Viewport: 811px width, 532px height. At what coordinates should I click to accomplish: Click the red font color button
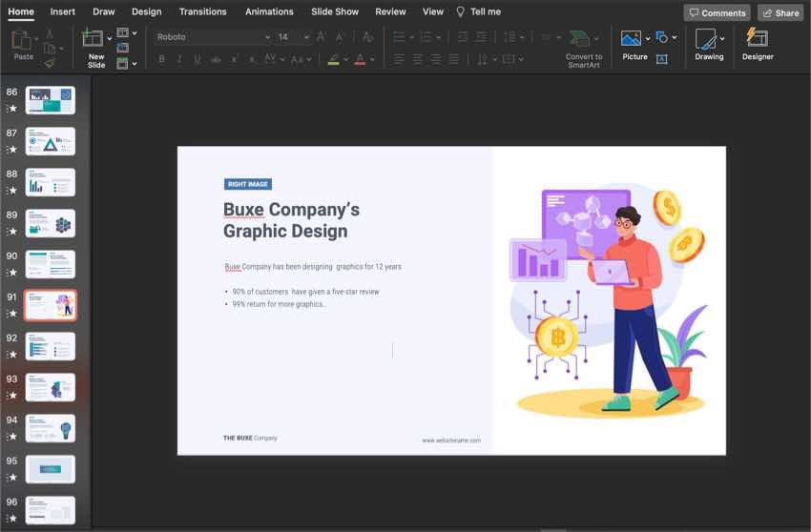pyautogui.click(x=360, y=59)
